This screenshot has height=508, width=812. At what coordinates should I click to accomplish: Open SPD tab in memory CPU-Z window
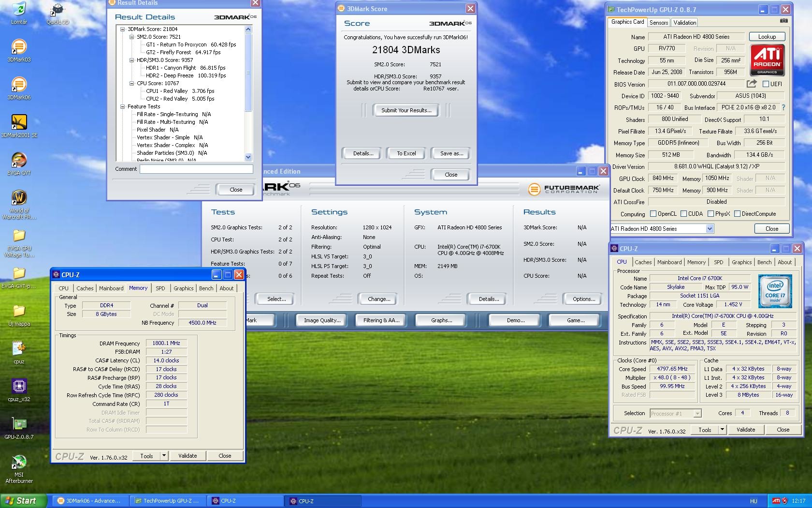[x=160, y=288]
